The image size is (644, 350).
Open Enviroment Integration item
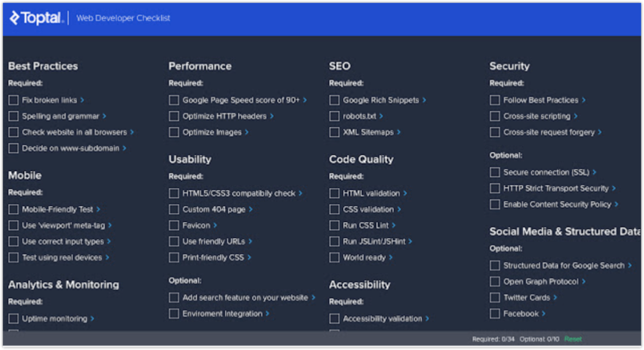[x=222, y=313]
